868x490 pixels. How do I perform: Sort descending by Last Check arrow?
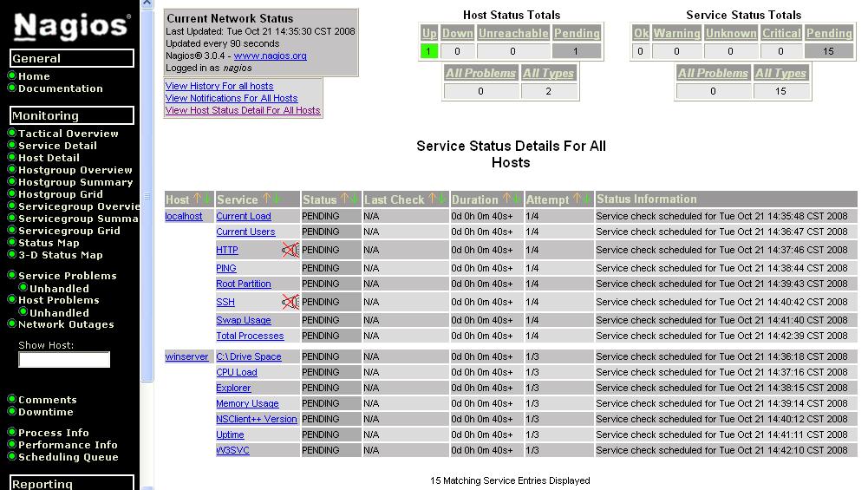[441, 199]
